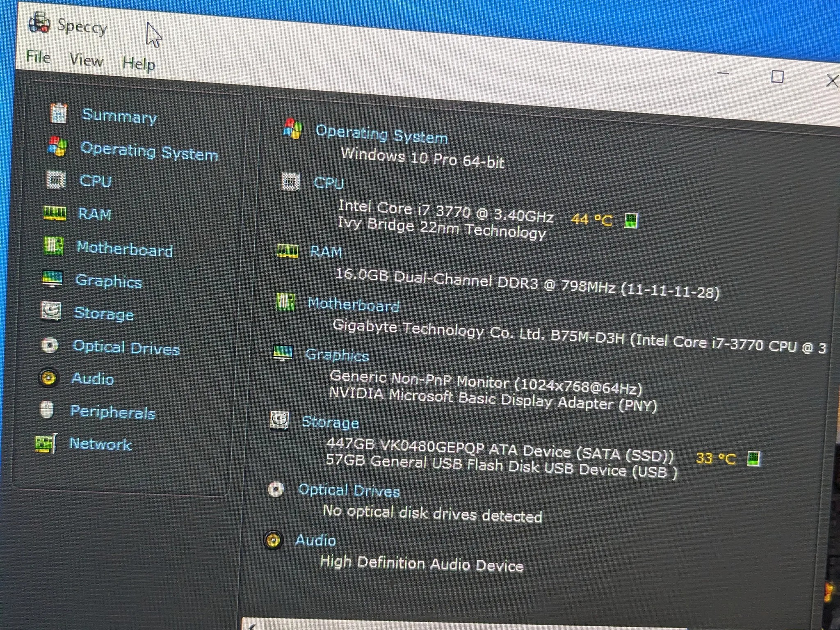Select the Summary clipboard icon in sidebar
The width and height of the screenshot is (840, 630).
point(58,113)
